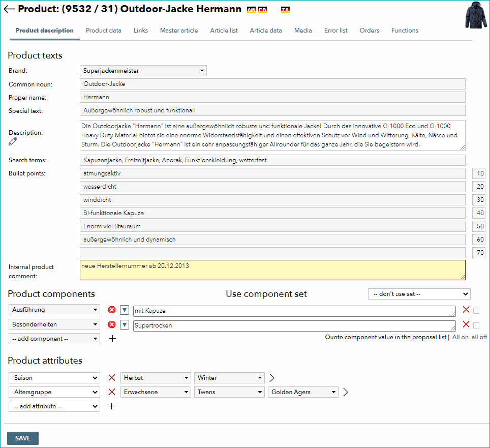Switch to the Orders tab
This screenshot has height=448, width=490.
click(x=370, y=31)
